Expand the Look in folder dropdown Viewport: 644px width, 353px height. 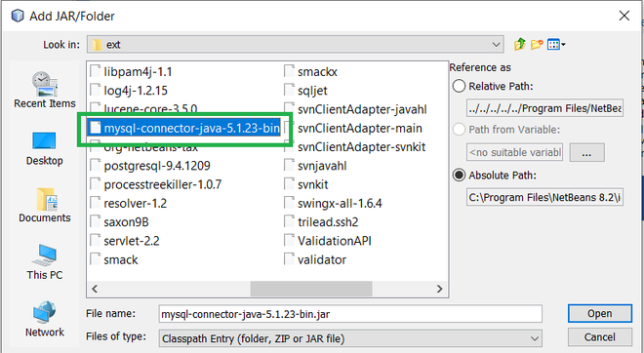click(496, 44)
